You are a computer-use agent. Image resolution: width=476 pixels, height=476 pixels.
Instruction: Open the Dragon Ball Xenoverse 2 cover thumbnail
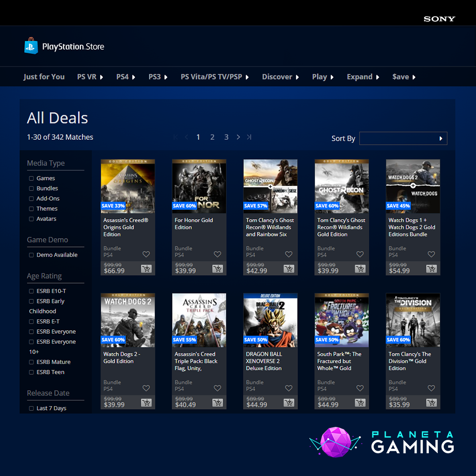(270, 320)
